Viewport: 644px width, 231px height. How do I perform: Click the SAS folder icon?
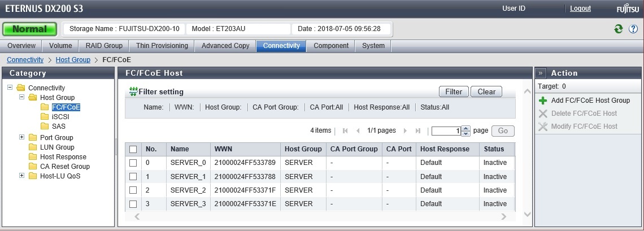coord(45,127)
